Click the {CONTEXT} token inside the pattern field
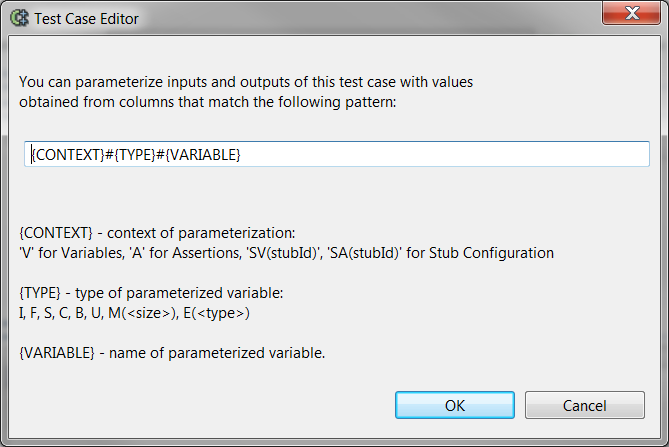This screenshot has height=447, width=669. click(x=68, y=154)
